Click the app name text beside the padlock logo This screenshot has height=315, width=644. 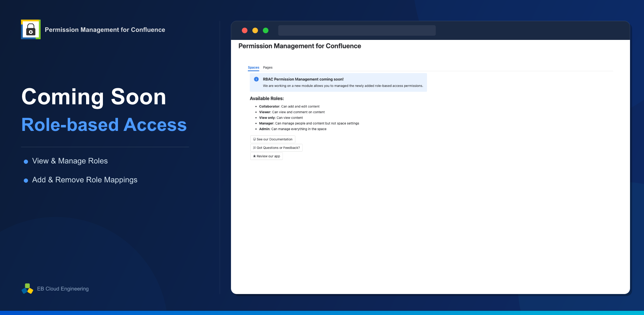(x=105, y=30)
